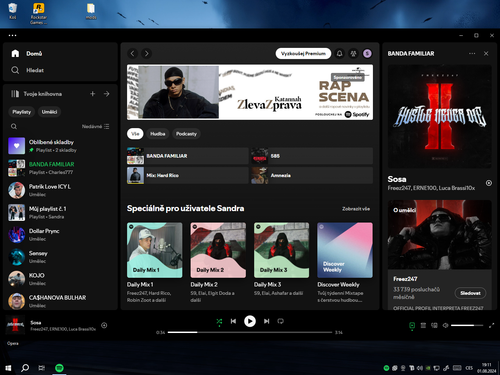
Task: Click Spotify icon in taskbar
Action: coord(59,368)
